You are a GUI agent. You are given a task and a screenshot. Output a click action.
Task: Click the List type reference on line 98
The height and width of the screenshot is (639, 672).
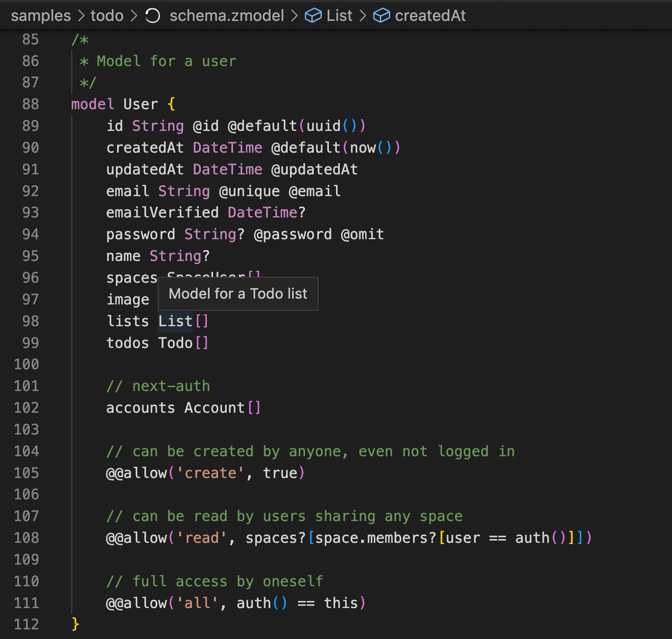coord(174,321)
